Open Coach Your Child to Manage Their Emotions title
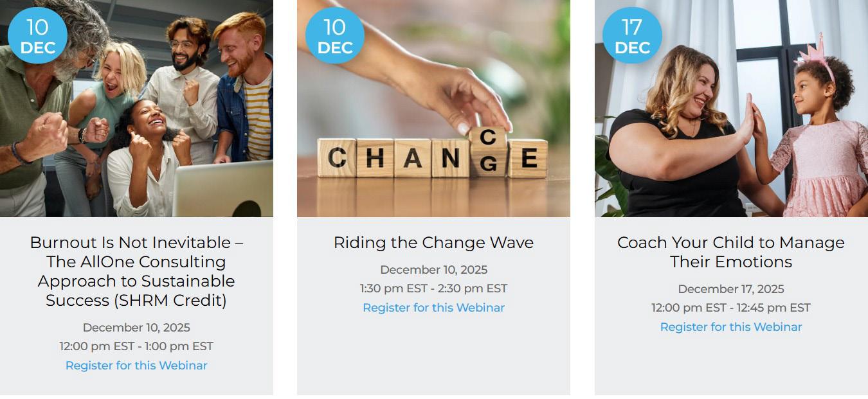 (731, 252)
